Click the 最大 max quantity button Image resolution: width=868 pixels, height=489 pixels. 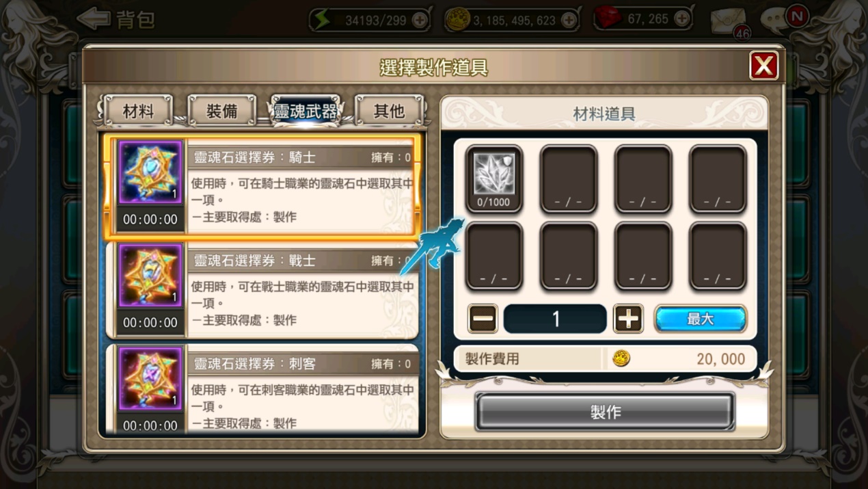pyautogui.click(x=701, y=319)
